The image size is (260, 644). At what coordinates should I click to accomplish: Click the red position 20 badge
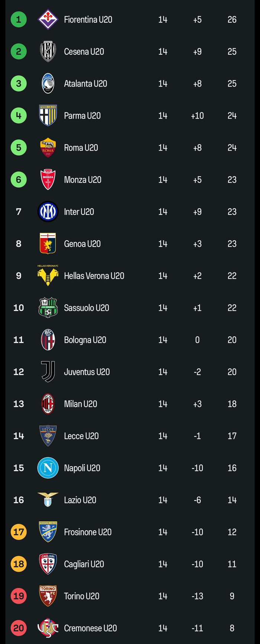coord(19,628)
